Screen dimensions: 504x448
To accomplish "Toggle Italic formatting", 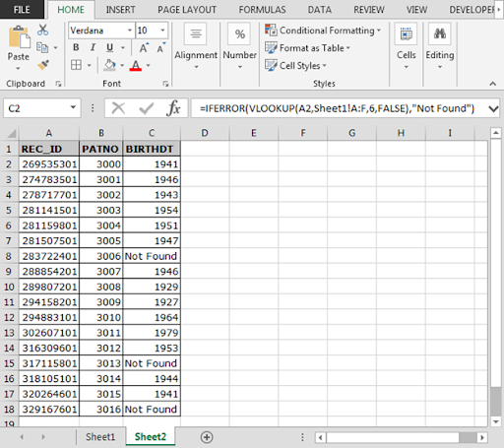I will click(x=93, y=47).
